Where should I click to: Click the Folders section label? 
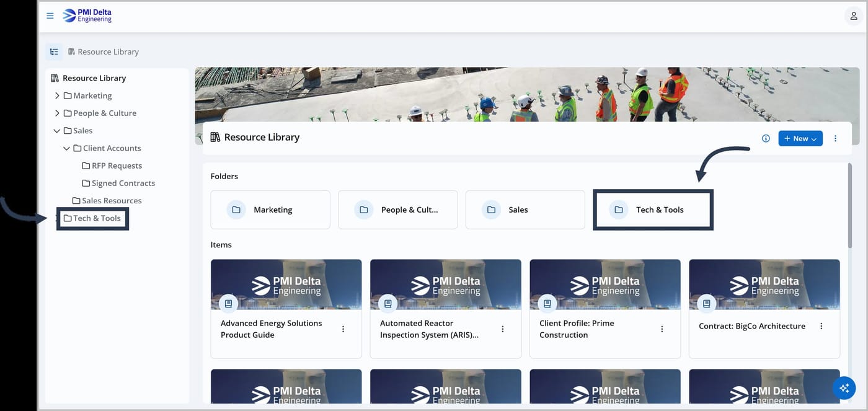point(224,176)
